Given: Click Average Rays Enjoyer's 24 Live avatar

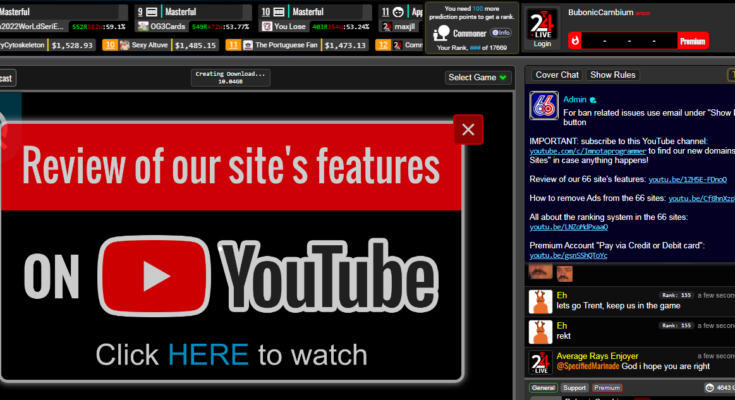Looking at the screenshot, I should (540, 362).
